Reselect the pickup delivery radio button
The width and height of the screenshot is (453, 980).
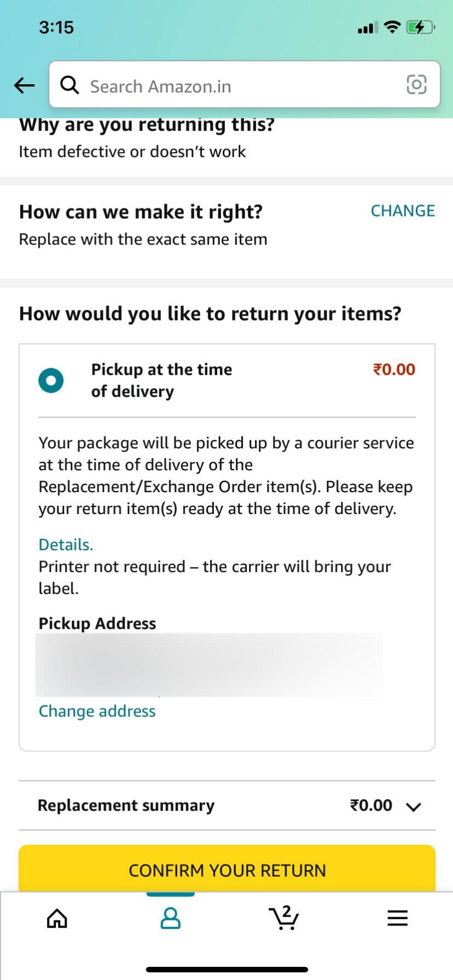[51, 380]
